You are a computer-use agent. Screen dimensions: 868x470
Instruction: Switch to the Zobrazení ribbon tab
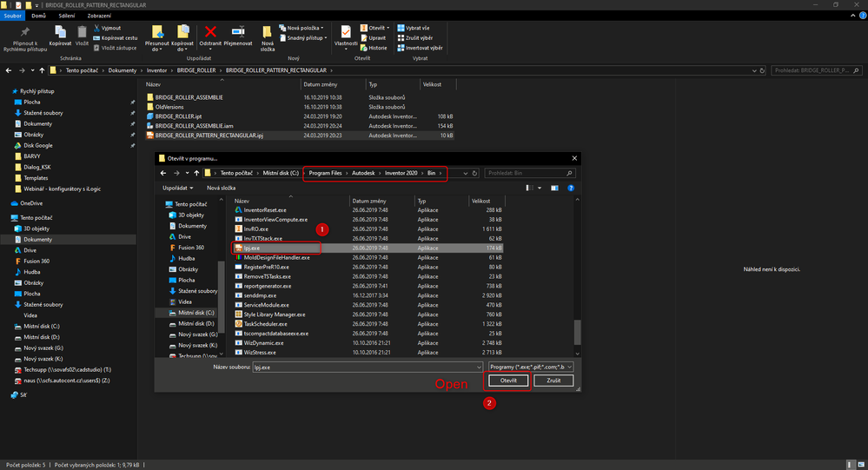pyautogui.click(x=99, y=16)
